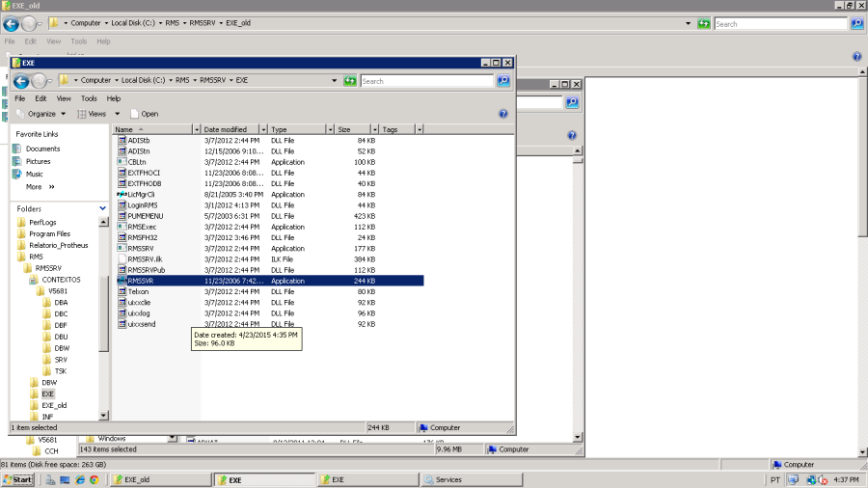The image size is (868, 488).
Task: Select EXTFHODB file row
Action: [270, 183]
